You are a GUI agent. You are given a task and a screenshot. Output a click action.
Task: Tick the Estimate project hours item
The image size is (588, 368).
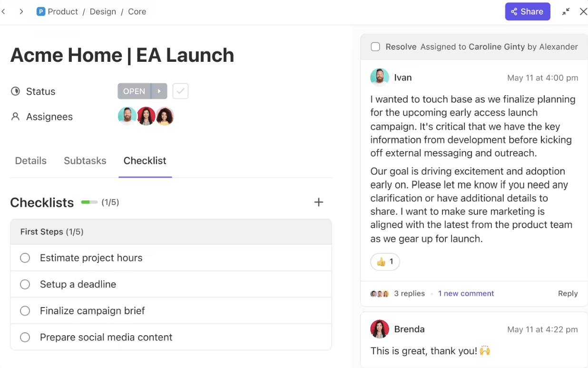[25, 258]
